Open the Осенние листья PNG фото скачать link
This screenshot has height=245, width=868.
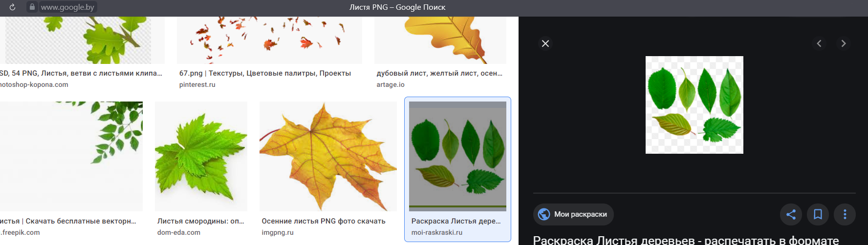(x=323, y=221)
